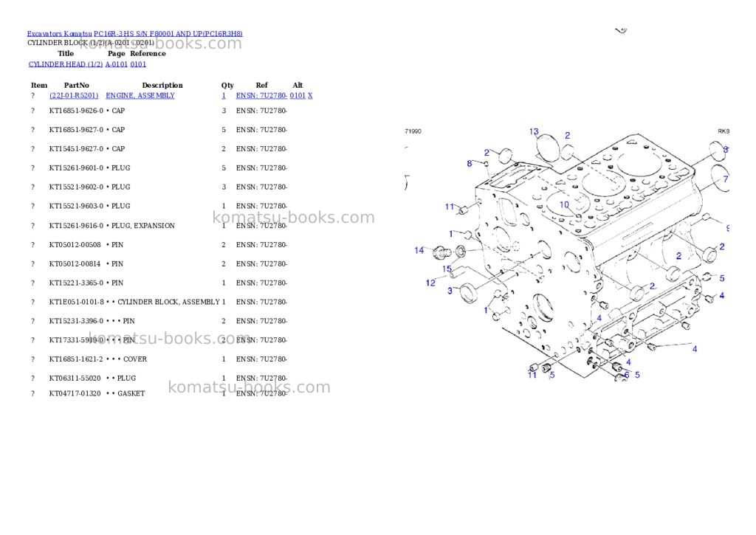
Task: Click the Description column header
Action: click(x=162, y=86)
